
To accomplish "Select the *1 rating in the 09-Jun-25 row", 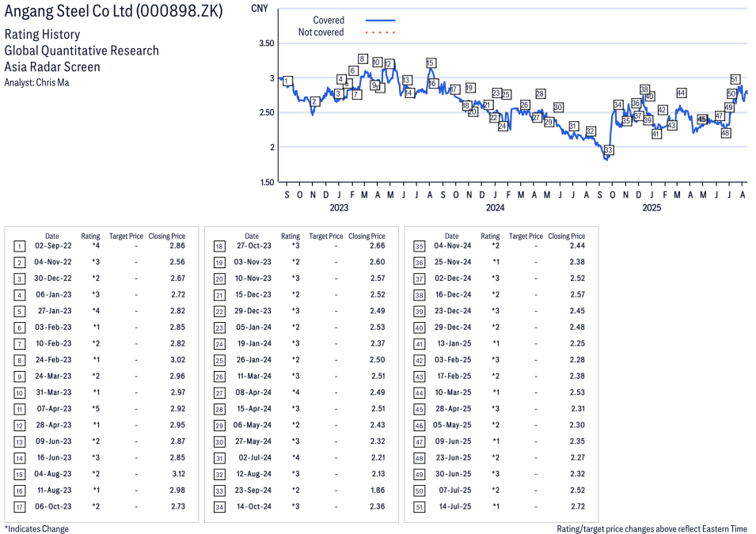I will click(496, 441).
